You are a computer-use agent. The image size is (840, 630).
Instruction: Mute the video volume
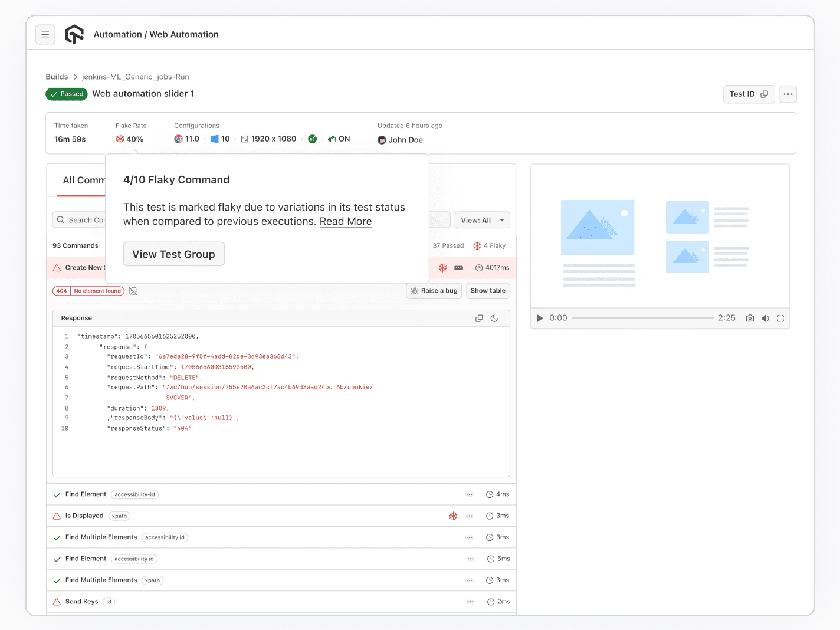765,319
